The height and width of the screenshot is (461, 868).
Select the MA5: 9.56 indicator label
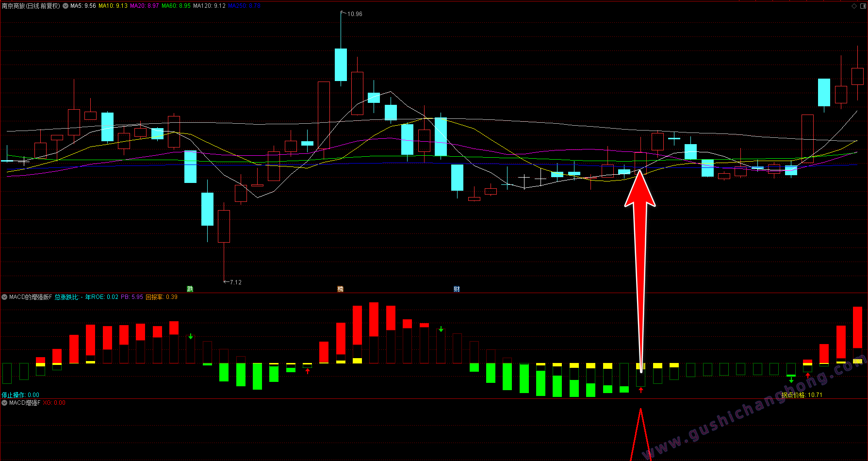click(x=83, y=6)
